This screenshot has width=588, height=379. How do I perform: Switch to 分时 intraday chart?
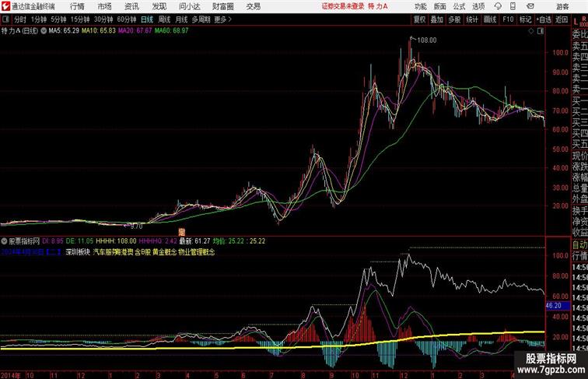(x=20, y=19)
